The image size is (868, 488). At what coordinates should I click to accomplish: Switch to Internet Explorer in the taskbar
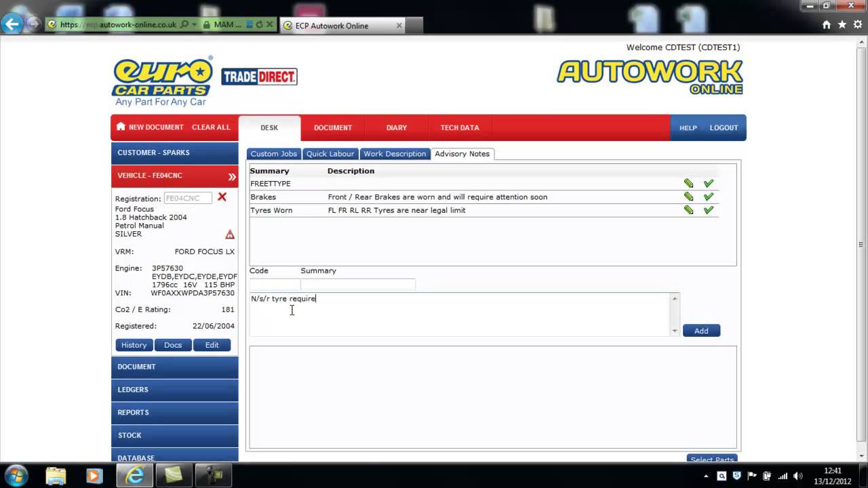click(x=134, y=476)
